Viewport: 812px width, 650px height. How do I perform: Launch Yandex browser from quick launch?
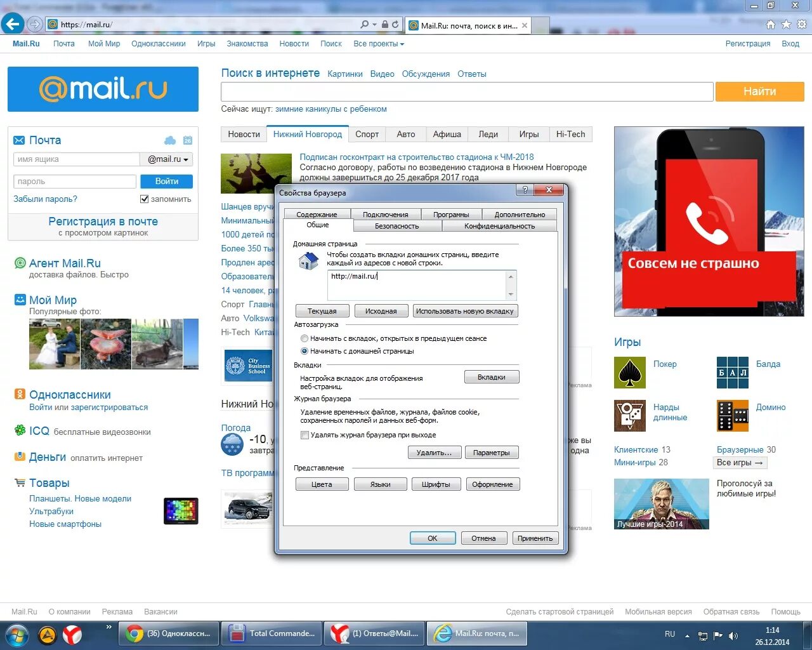(x=72, y=634)
